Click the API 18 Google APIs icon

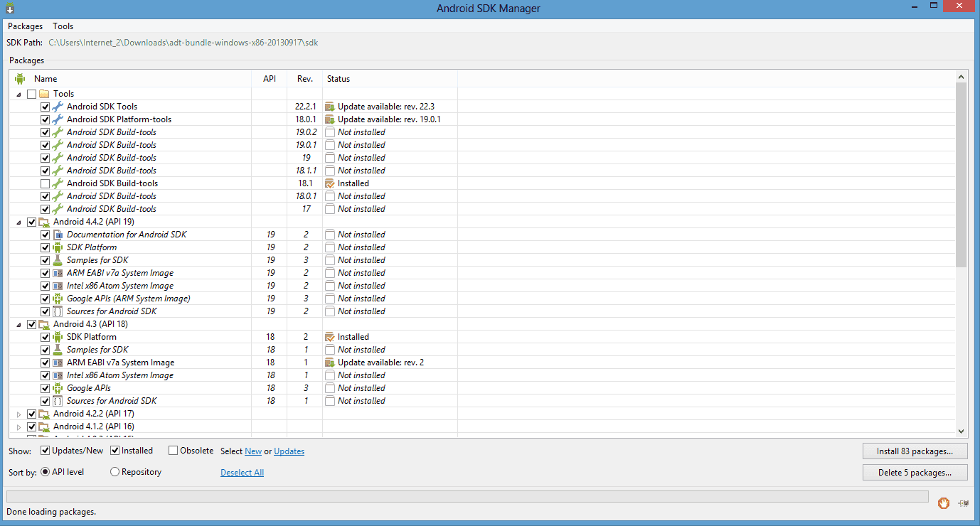pyautogui.click(x=58, y=388)
